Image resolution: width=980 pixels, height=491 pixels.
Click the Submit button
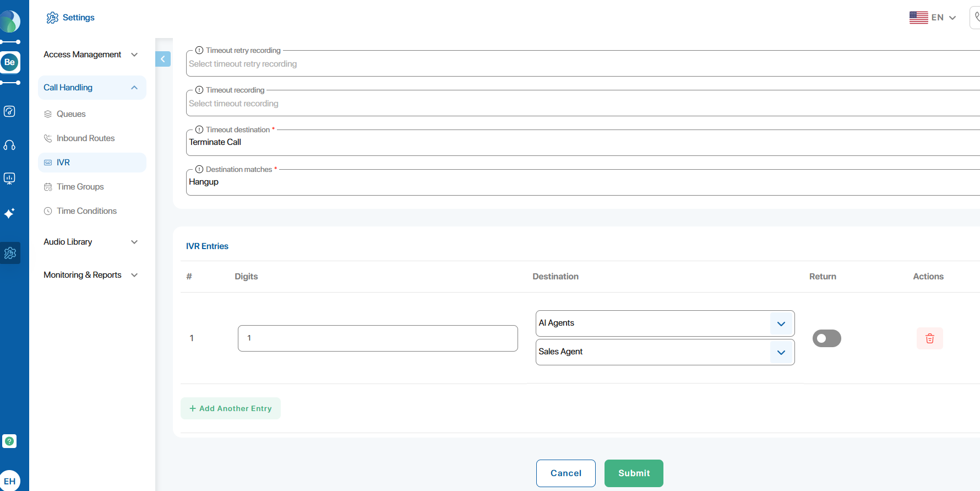634,473
